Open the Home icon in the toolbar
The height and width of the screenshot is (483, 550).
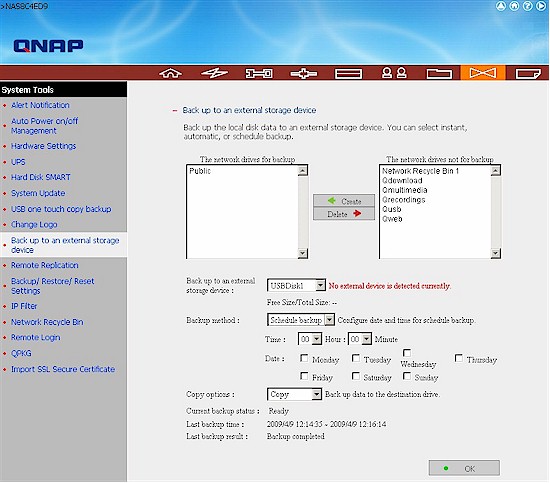pos(170,73)
